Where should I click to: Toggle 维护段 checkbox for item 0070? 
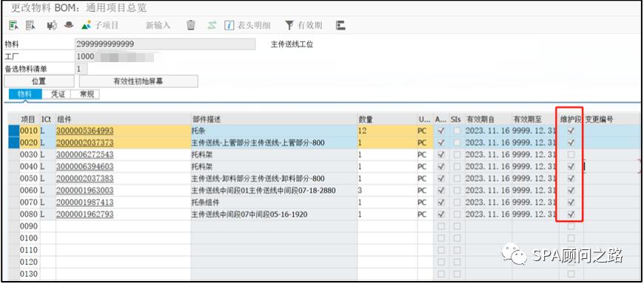tap(571, 203)
